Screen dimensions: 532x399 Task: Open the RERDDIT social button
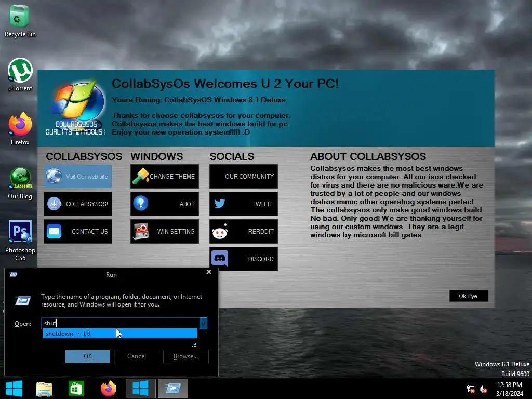244,231
